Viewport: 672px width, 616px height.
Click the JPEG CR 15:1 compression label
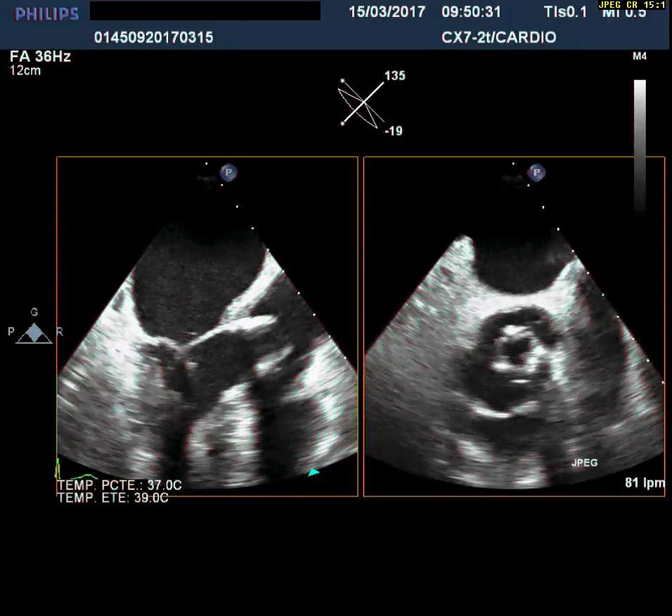click(632, 5)
